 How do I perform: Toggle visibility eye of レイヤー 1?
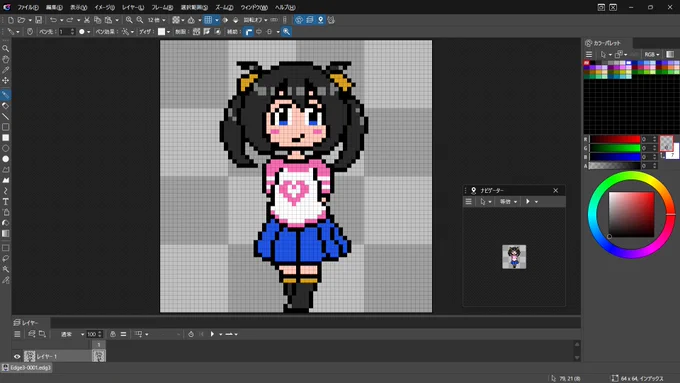[17, 357]
